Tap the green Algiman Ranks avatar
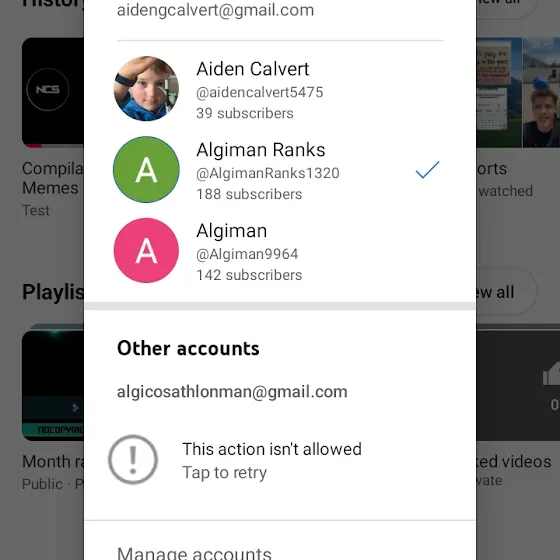The height and width of the screenshot is (560, 560). click(146, 170)
